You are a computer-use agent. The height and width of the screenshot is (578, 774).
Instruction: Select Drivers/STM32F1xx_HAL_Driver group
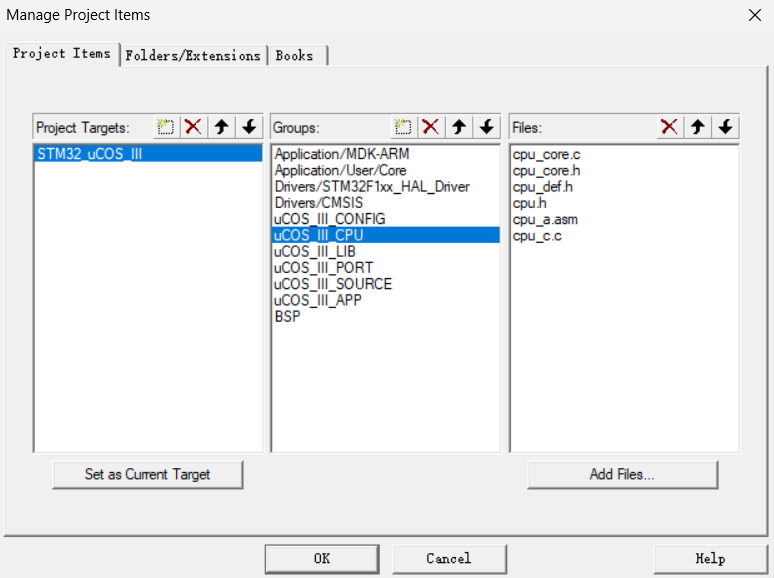[x=386, y=187]
